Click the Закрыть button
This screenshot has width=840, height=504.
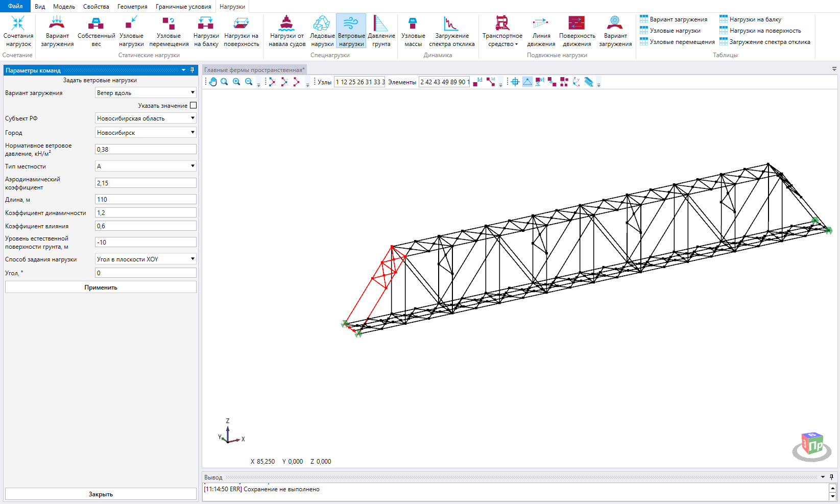[101, 494]
